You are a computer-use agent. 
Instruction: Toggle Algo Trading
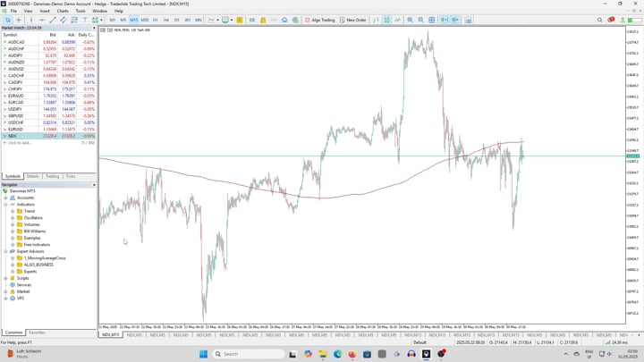pos(320,20)
